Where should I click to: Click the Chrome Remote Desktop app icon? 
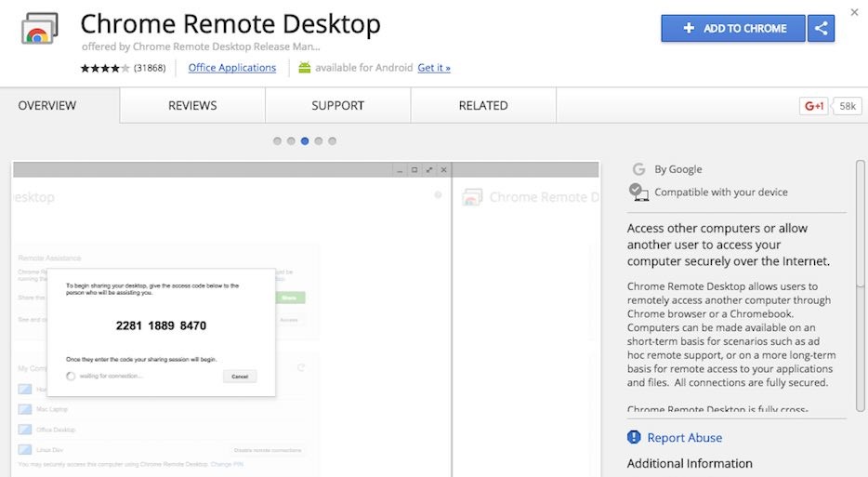pyautogui.click(x=40, y=31)
